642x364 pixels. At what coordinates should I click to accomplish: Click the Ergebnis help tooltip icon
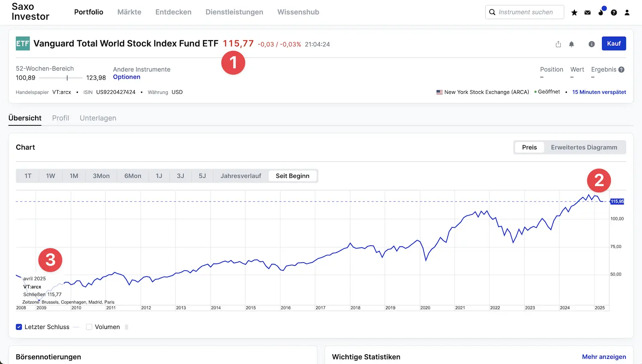621,69
